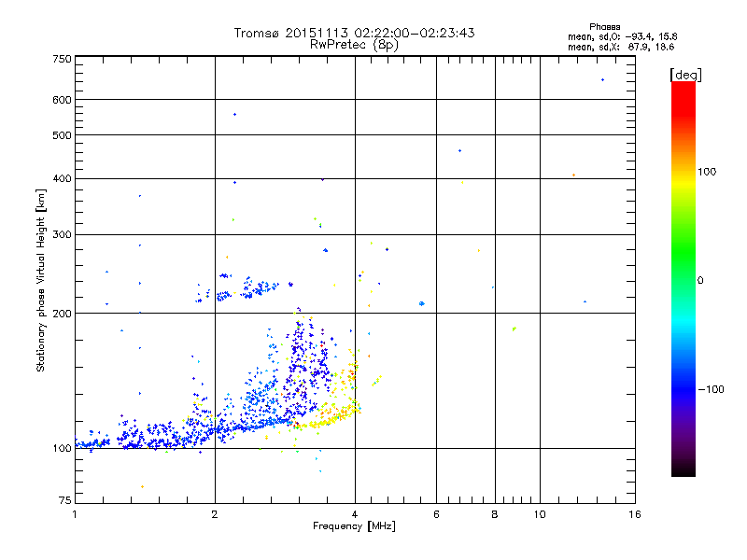Click the plot title 'Tromsø 20151113 02:22:00-02:23:43'

pos(354,33)
